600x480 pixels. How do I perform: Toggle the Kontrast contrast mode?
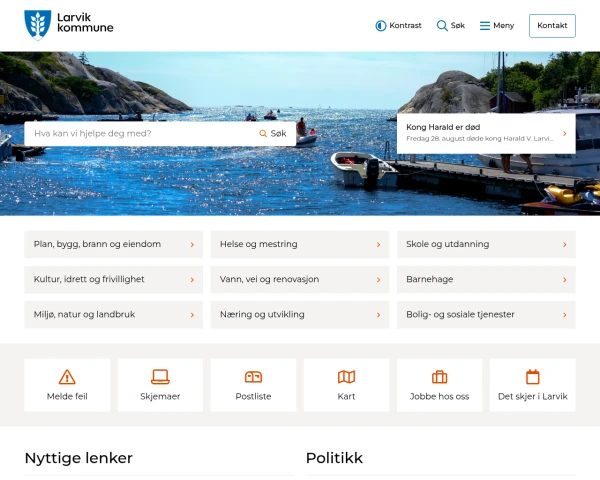click(398, 26)
